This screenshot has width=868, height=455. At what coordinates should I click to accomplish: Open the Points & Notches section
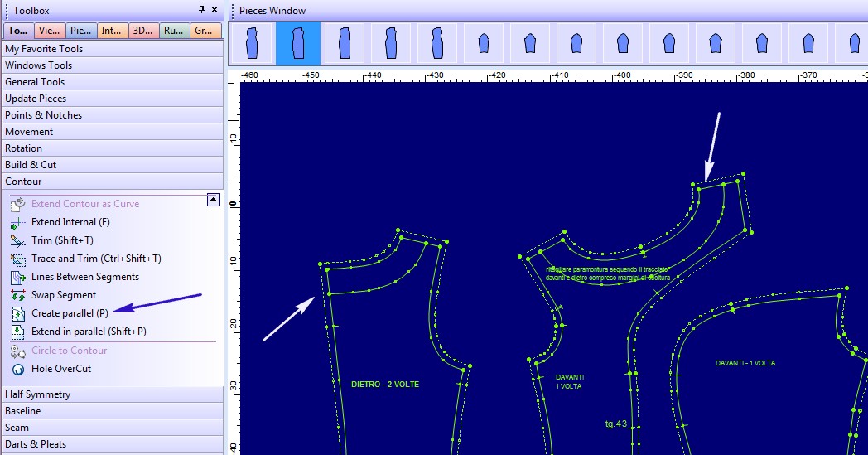tap(113, 115)
